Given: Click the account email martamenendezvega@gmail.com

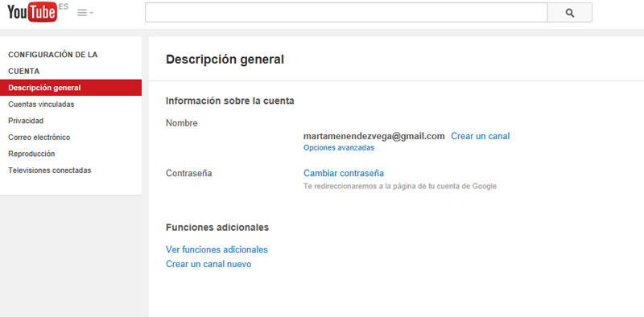Looking at the screenshot, I should point(374,136).
